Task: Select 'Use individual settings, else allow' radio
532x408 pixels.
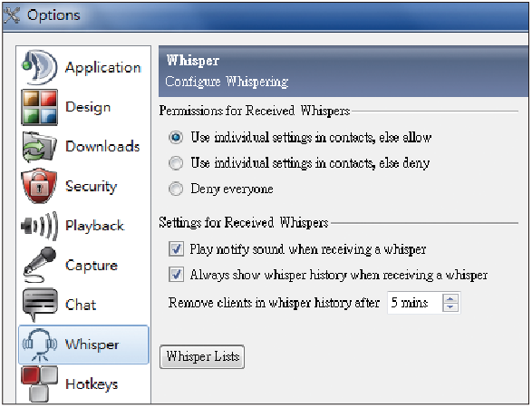Action: pos(176,138)
